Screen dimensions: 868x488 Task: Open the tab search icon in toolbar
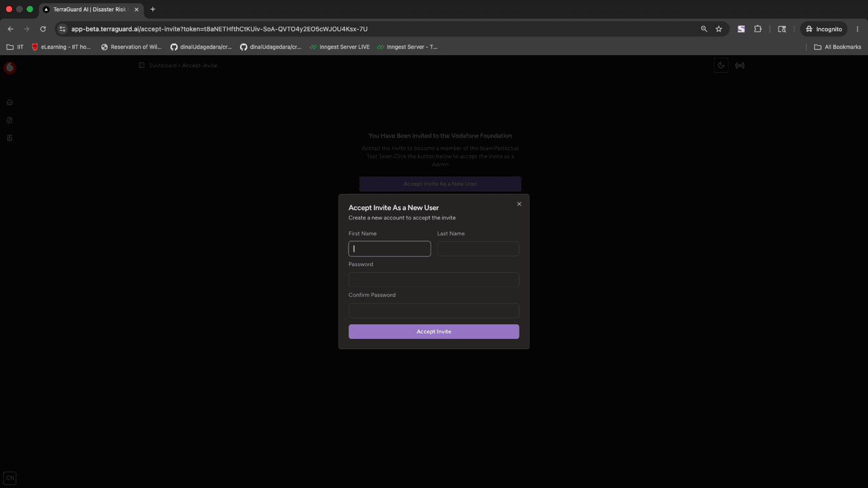782,29
